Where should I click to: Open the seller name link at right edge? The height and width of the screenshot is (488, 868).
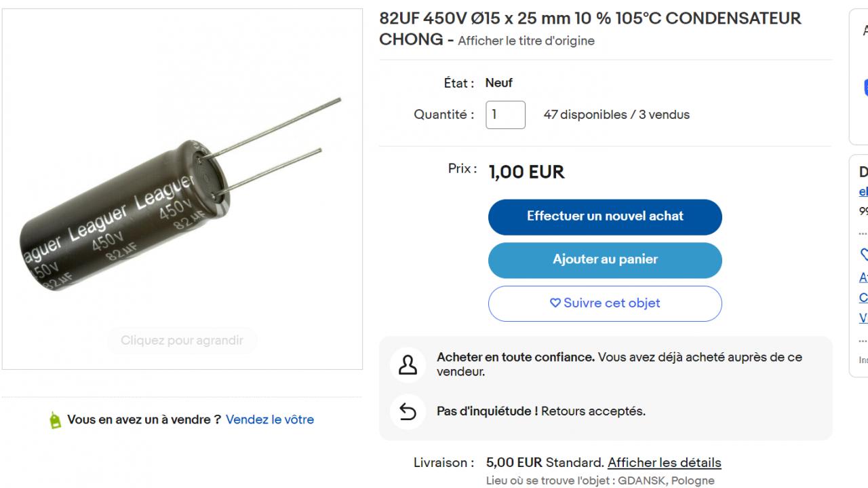(x=863, y=191)
